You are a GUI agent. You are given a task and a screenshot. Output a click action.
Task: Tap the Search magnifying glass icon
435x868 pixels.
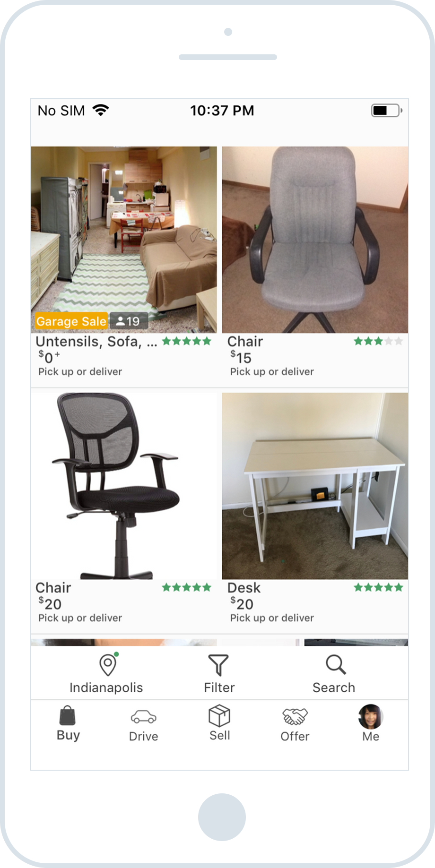[x=336, y=664]
